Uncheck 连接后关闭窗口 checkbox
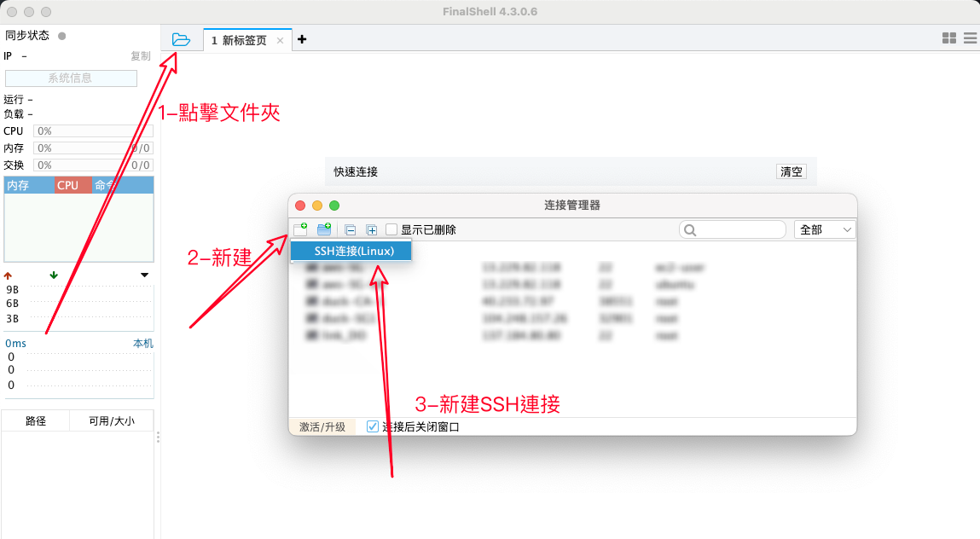The height and width of the screenshot is (539, 980). click(x=373, y=426)
